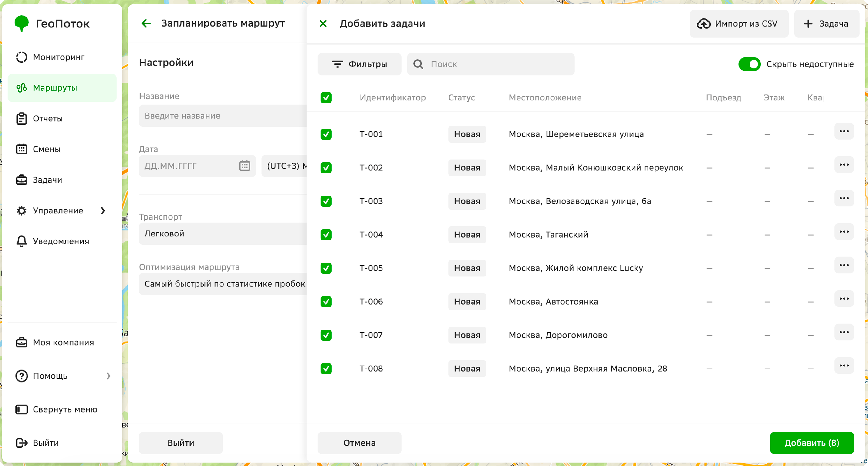This screenshot has height=466, width=868.
Task: Click the ГеоПоток logo icon
Action: point(22,23)
